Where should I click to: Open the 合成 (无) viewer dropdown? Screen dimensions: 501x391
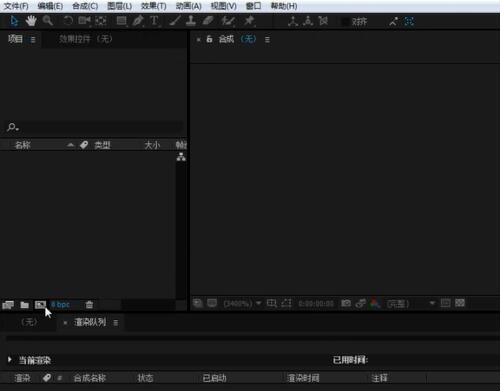pyautogui.click(x=248, y=39)
